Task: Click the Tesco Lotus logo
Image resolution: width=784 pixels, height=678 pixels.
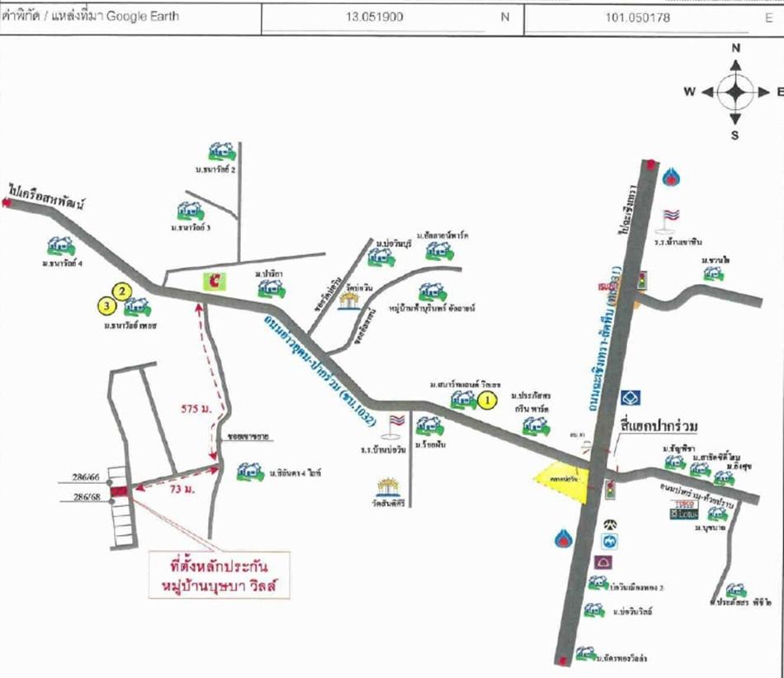Action: tap(684, 511)
